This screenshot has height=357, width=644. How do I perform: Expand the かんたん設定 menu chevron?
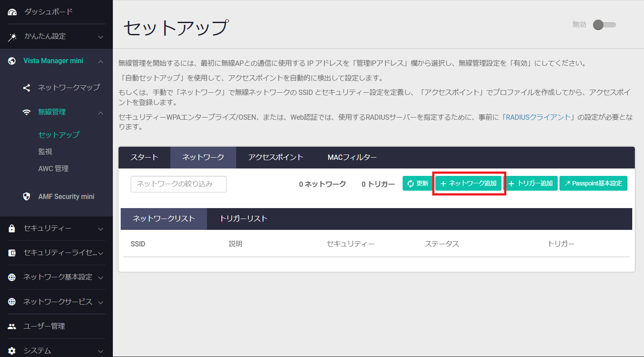(x=101, y=37)
